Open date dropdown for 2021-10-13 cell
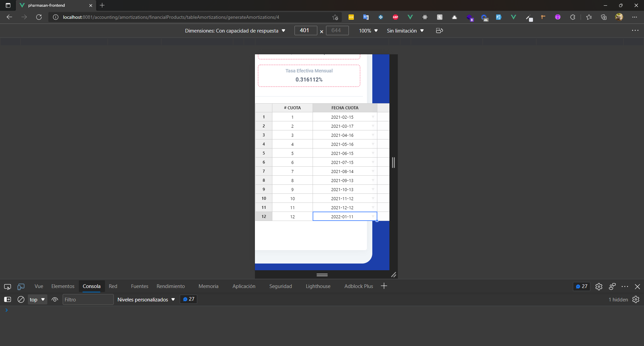644x346 pixels. click(373, 189)
